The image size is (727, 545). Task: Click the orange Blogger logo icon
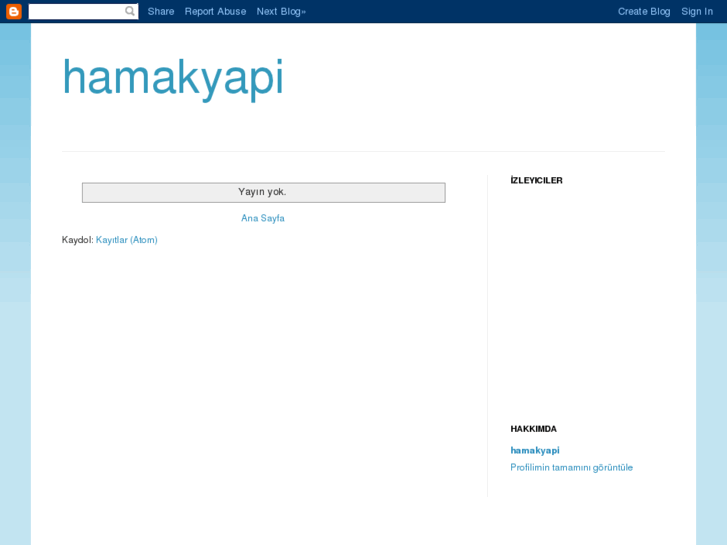click(13, 11)
